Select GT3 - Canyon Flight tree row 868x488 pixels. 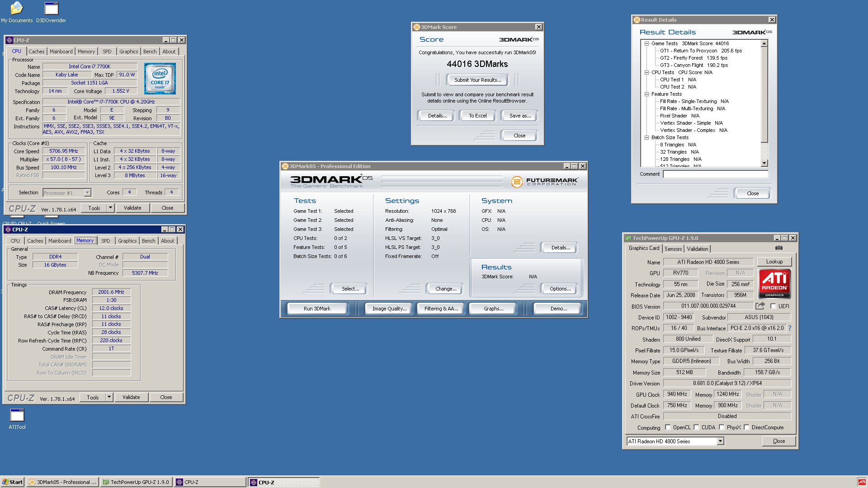click(x=694, y=66)
